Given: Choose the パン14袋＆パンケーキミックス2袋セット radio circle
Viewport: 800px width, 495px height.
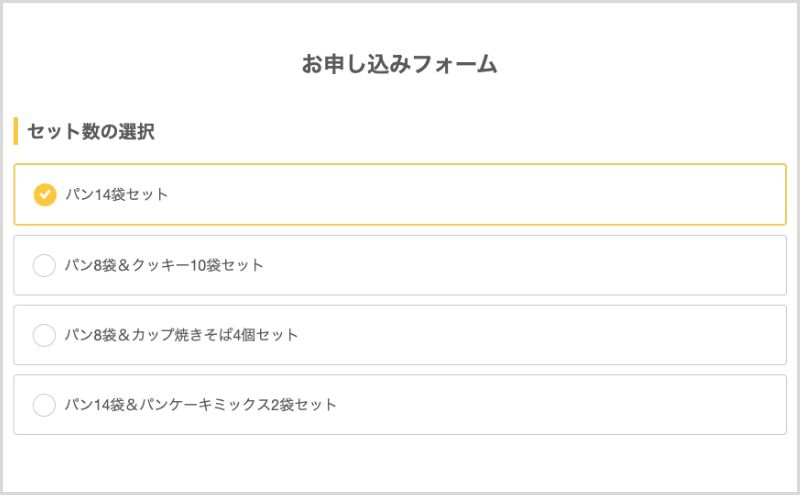Looking at the screenshot, I should point(44,405).
